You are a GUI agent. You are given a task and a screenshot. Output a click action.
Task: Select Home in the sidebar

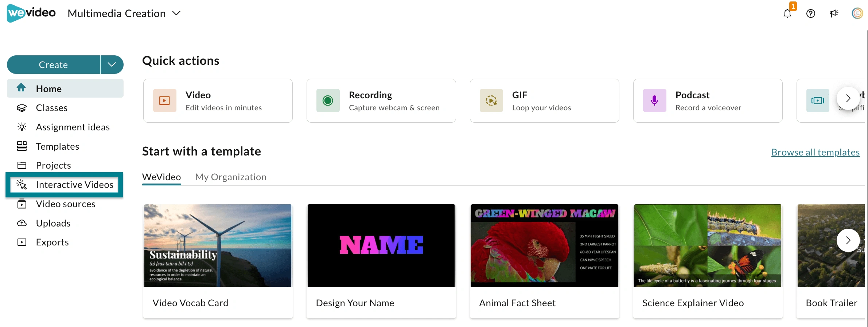[x=65, y=88]
